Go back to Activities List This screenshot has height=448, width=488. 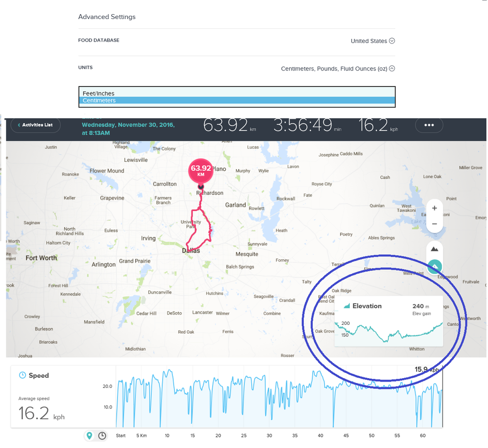click(x=36, y=125)
